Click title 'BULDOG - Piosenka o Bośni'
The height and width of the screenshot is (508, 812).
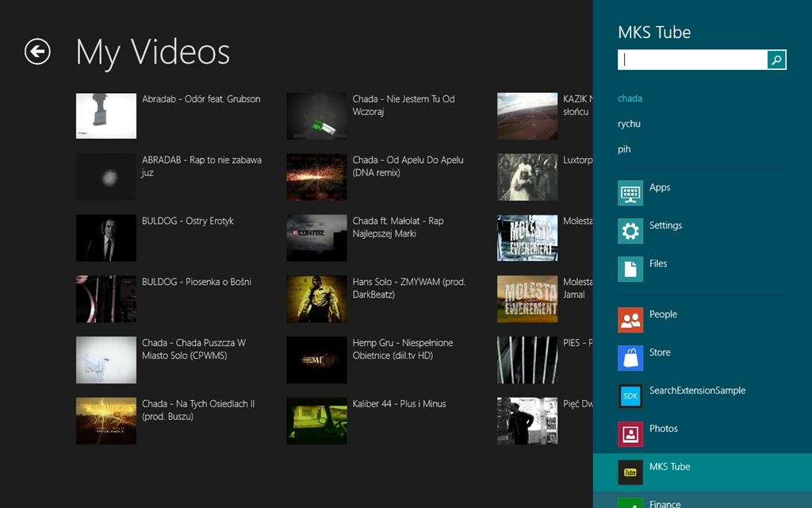point(197,282)
